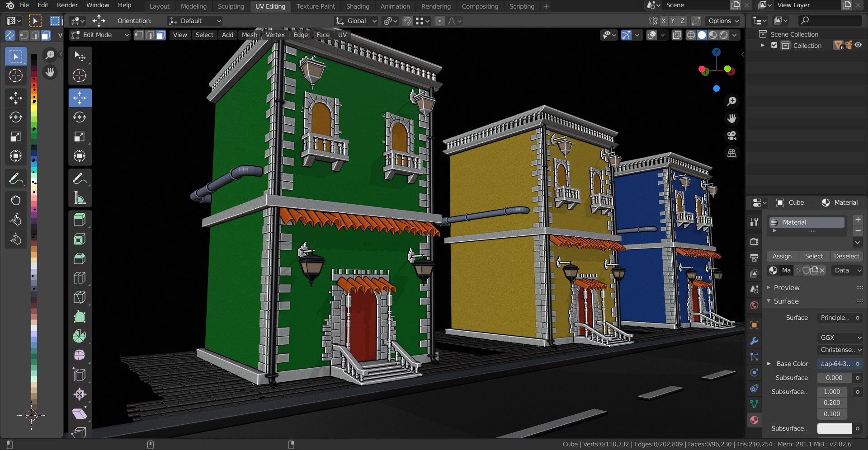Select the Poly Build tool
The height and width of the screenshot is (450, 868).
point(80,317)
